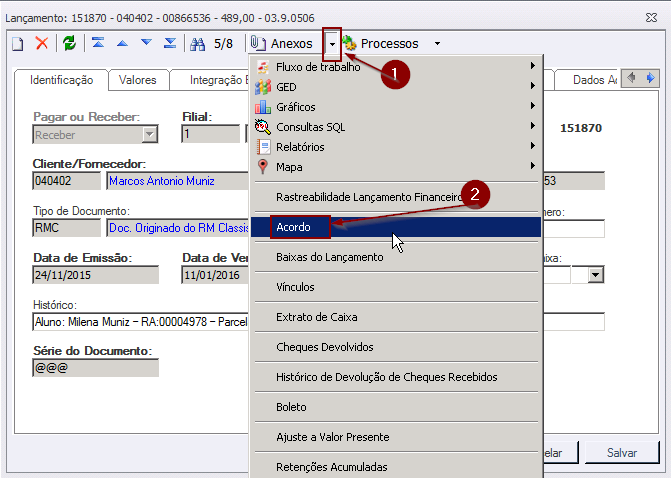The image size is (671, 478).
Task: Go to first record arrow icon
Action: [x=98, y=43]
